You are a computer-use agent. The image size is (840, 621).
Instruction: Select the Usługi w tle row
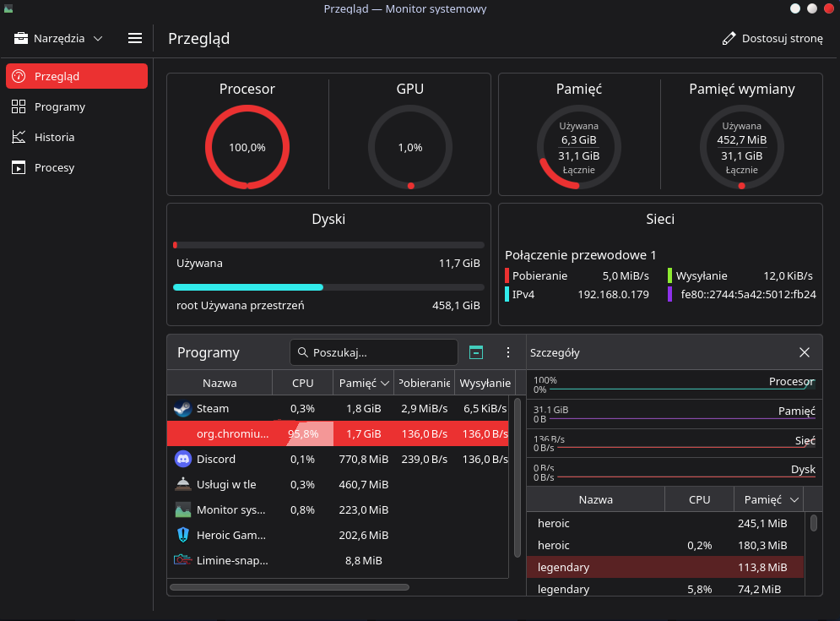tap(338, 484)
